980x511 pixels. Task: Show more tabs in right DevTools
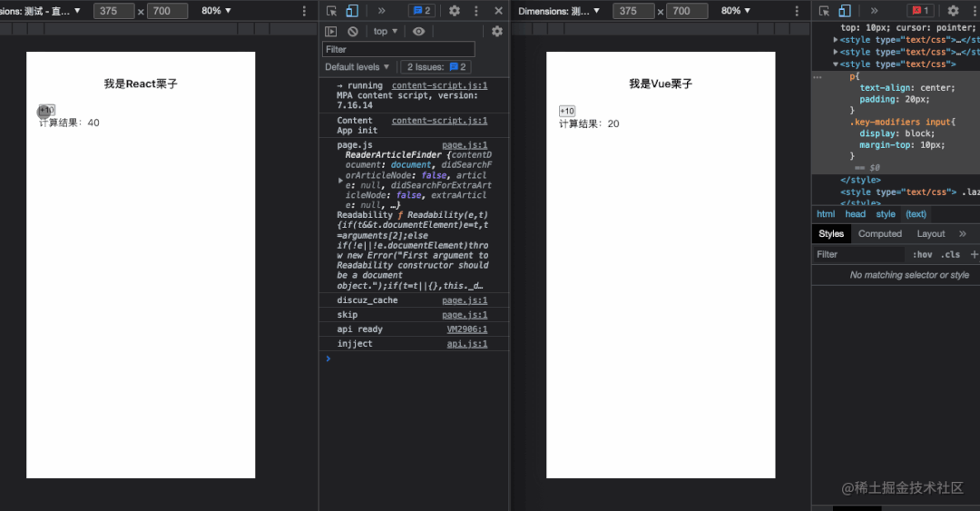tap(875, 11)
